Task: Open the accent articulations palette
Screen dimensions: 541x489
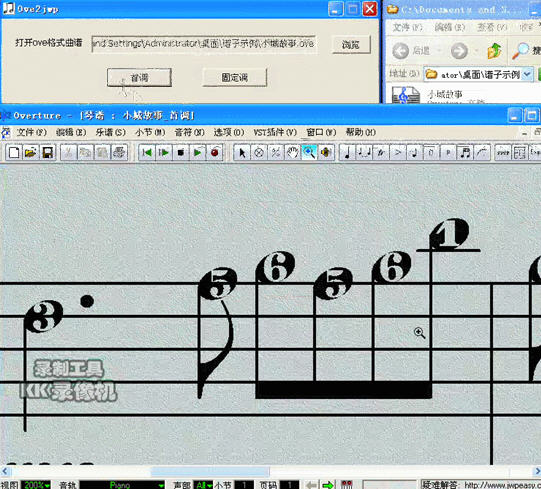Action: [x=397, y=153]
